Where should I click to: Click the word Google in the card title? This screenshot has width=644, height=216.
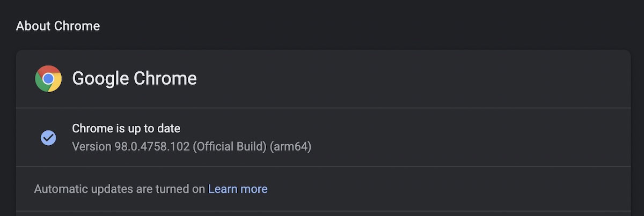click(x=100, y=79)
